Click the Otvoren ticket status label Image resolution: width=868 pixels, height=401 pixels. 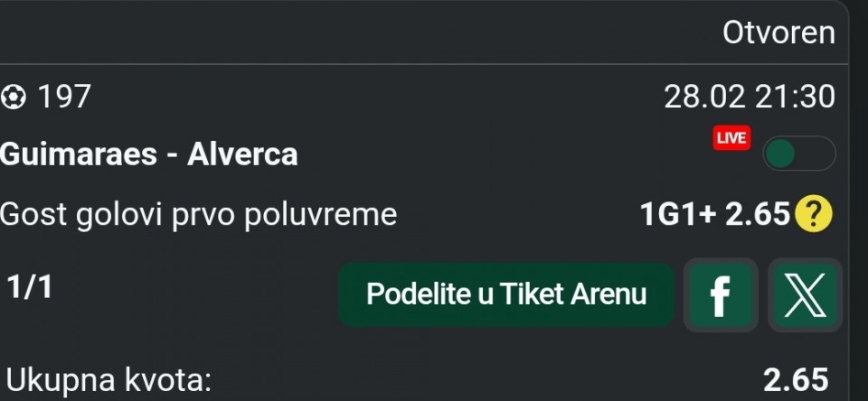[778, 33]
